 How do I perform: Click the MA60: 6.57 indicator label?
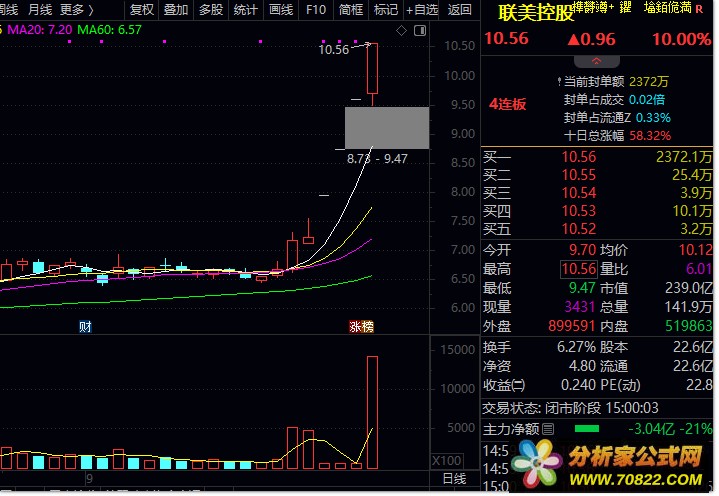click(110, 30)
